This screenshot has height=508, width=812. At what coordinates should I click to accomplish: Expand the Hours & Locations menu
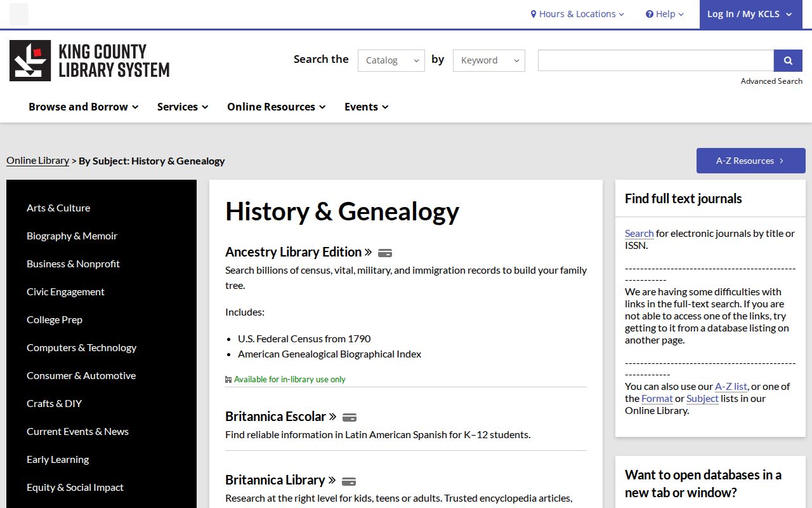click(577, 14)
